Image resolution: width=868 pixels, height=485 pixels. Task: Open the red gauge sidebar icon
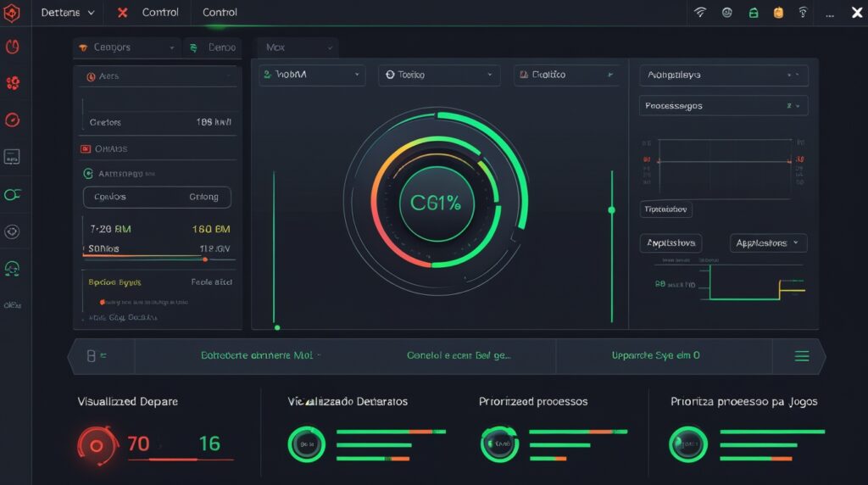tap(12, 120)
